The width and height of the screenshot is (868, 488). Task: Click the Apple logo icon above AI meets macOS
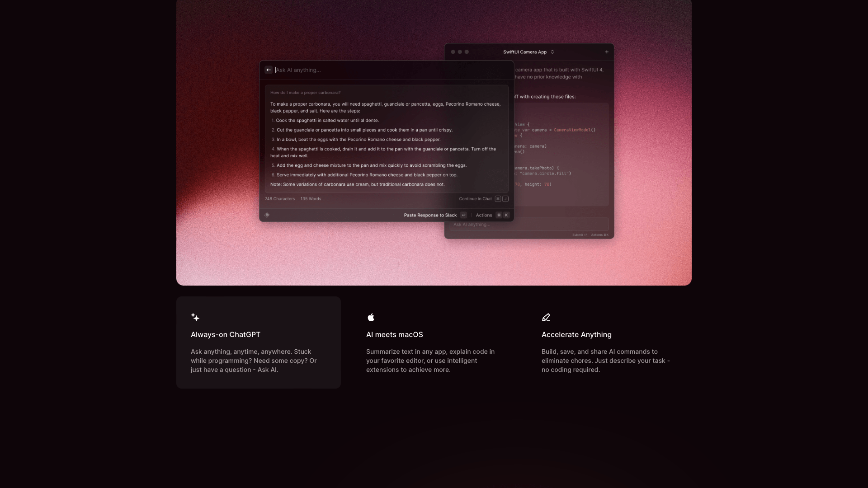point(371,317)
